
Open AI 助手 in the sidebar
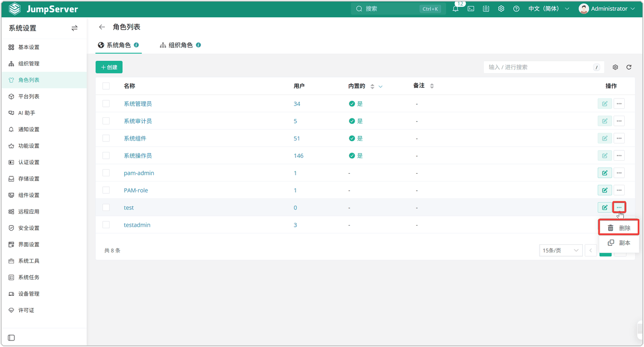point(44,113)
